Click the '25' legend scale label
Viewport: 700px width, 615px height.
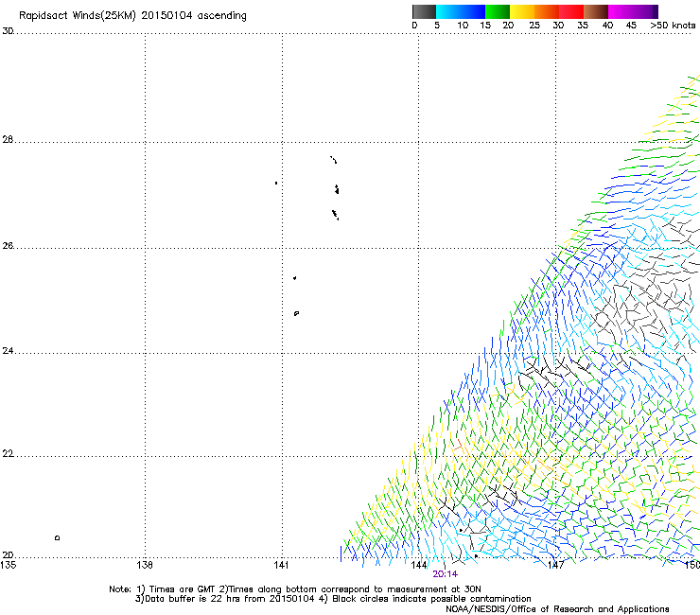click(x=534, y=26)
